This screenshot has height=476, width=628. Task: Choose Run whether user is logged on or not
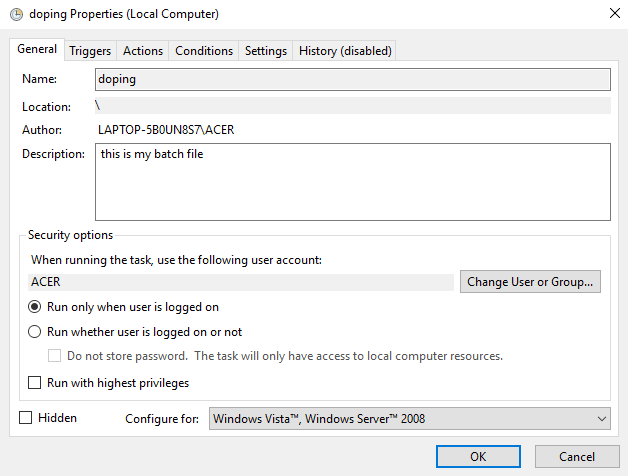pyautogui.click(x=35, y=332)
